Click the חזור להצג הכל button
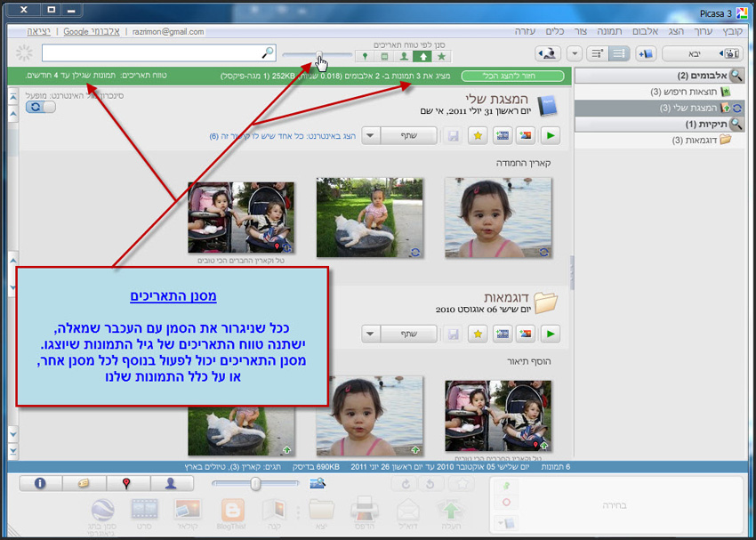Viewport: 756px width, 540px height. tap(512, 77)
